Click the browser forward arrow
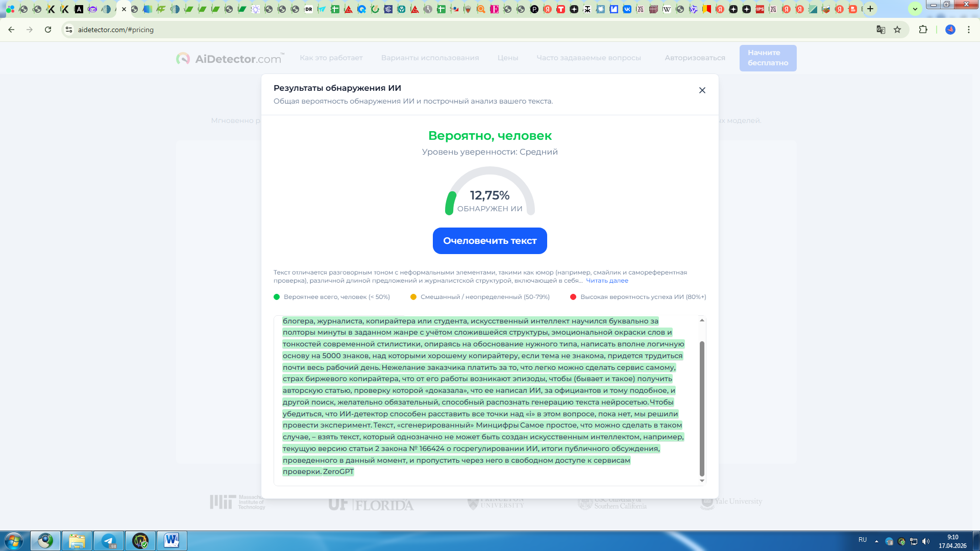The image size is (980, 551). (x=30, y=30)
